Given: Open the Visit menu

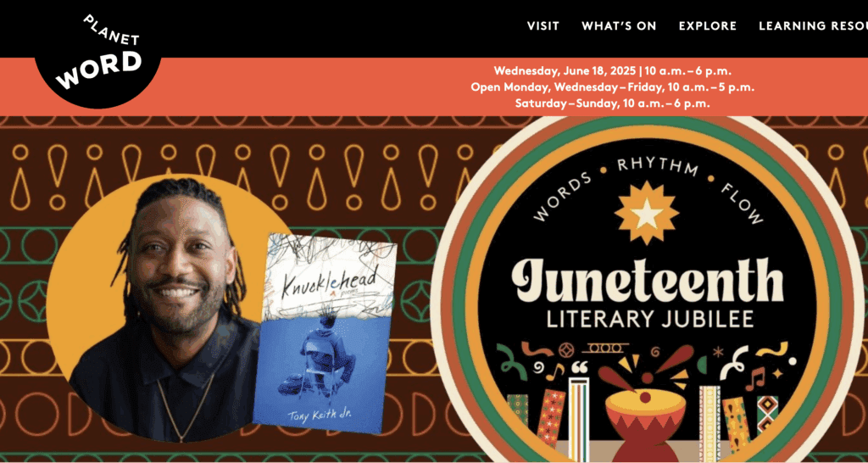Looking at the screenshot, I should point(543,26).
